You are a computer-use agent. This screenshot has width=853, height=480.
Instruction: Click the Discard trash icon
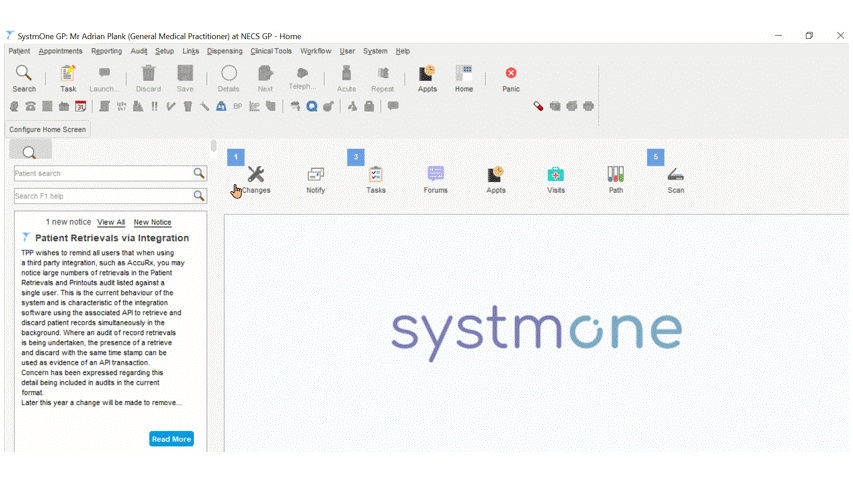[148, 78]
